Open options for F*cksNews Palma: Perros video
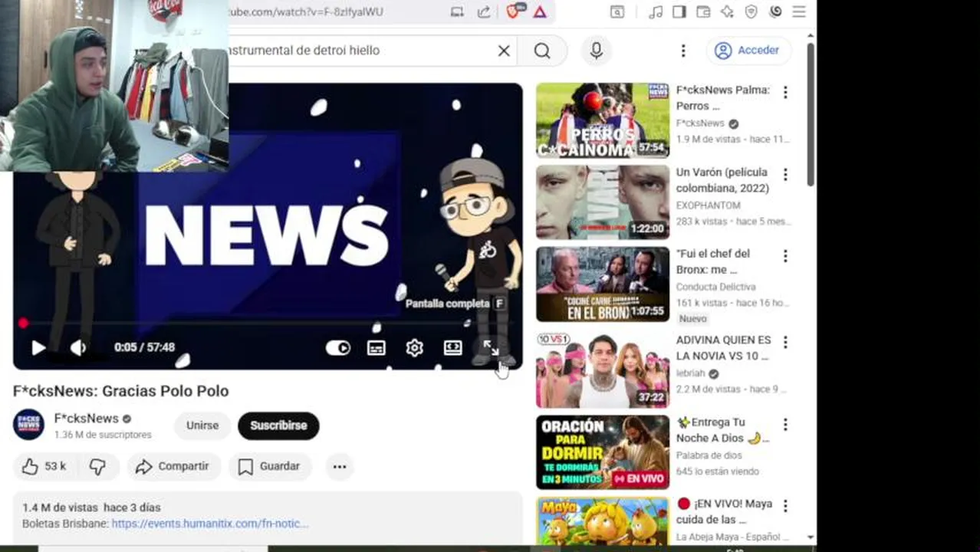 [x=785, y=92]
